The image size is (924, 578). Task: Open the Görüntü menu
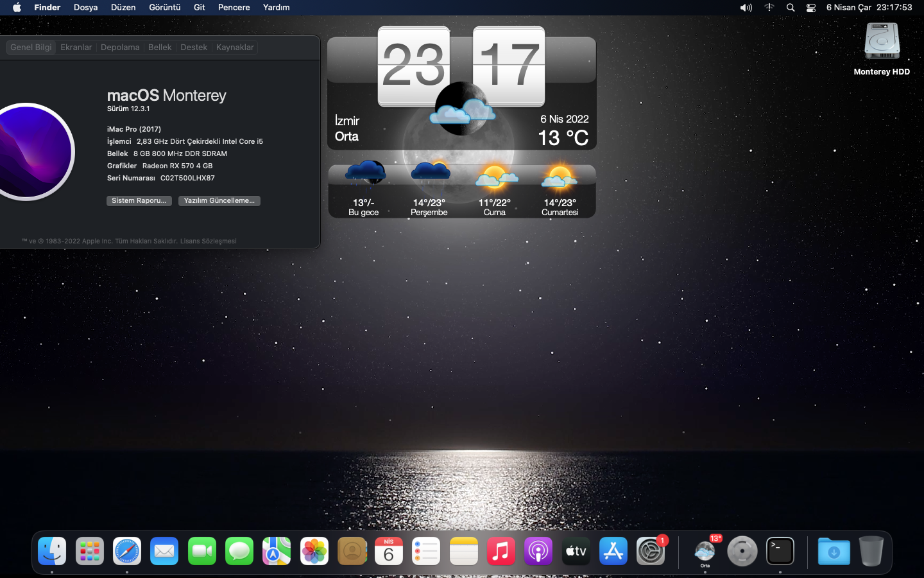pyautogui.click(x=164, y=8)
